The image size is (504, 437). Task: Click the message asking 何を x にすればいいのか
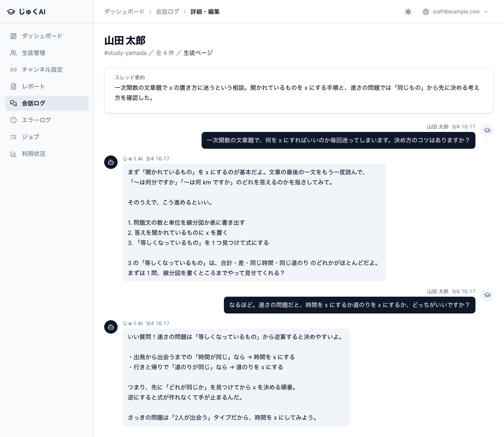point(339,140)
